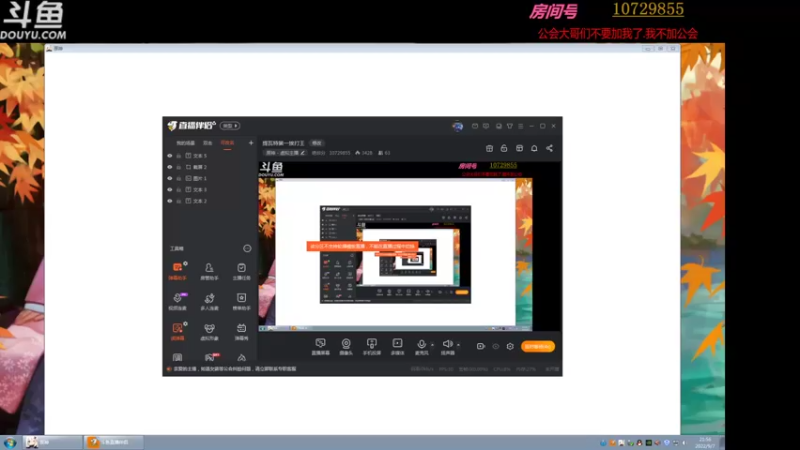Toggle lock on layer 文本 5
Image resolution: width=800 pixels, height=450 pixels.
coord(179,156)
